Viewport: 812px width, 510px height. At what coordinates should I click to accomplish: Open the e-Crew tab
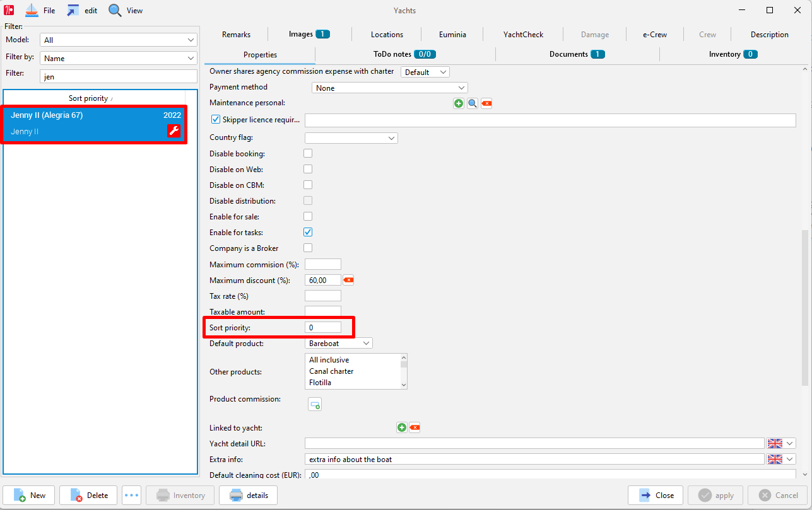[655, 35]
